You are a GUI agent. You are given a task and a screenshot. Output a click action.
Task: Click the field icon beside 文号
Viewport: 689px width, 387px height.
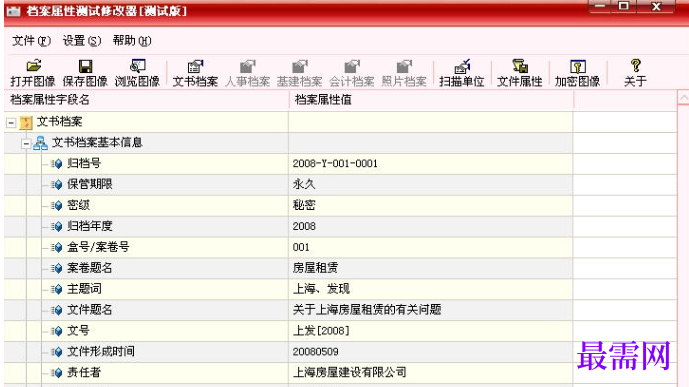click(56, 331)
